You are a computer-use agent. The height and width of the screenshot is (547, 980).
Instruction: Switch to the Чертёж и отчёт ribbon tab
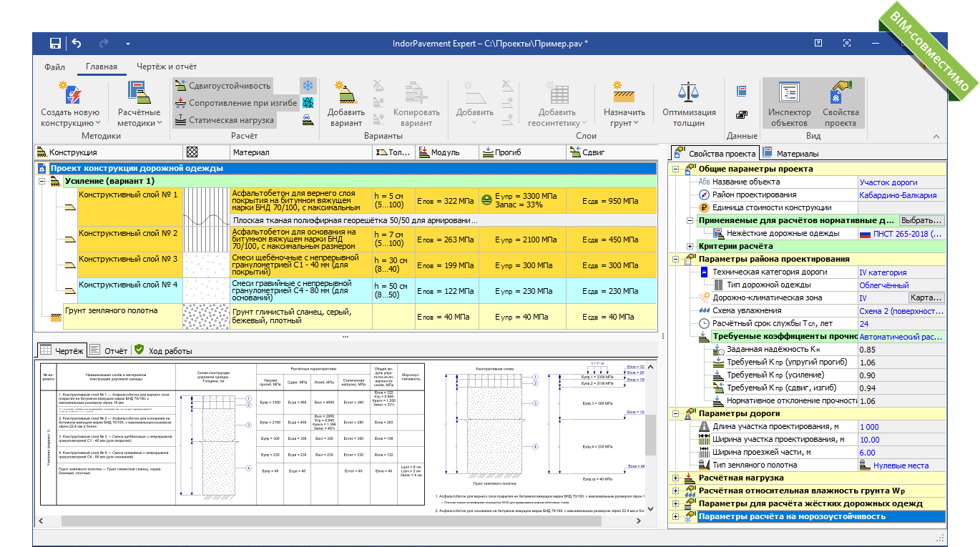click(x=167, y=66)
